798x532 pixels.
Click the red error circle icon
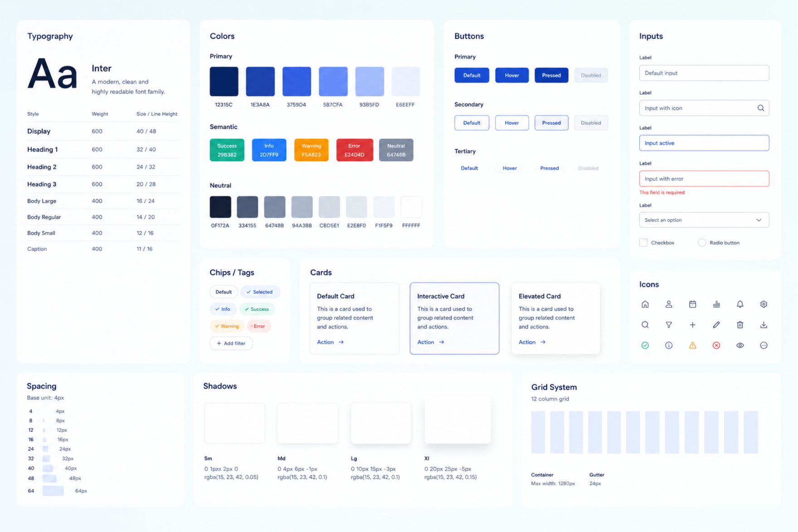(x=716, y=346)
